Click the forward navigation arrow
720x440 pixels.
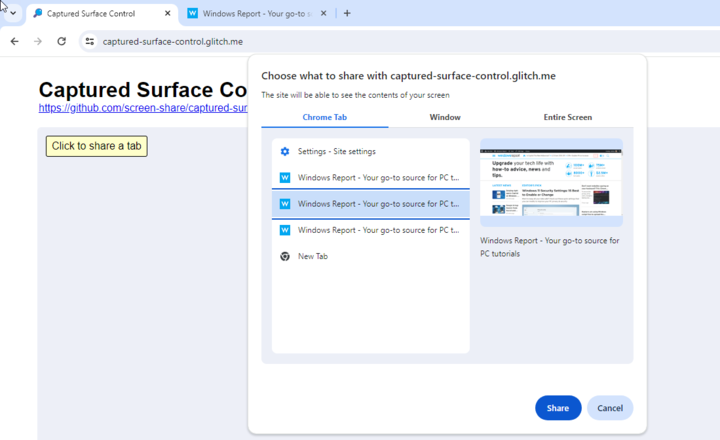coord(38,41)
